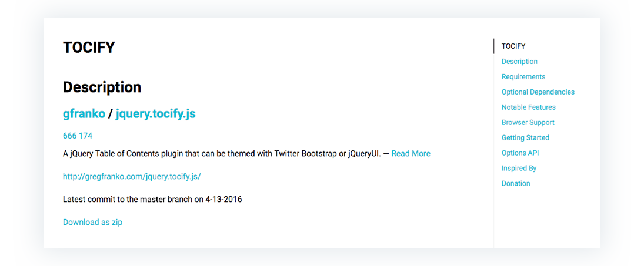The image size is (644, 266).
Task: Select TOCIFY in the table of contents
Action: pyautogui.click(x=513, y=46)
